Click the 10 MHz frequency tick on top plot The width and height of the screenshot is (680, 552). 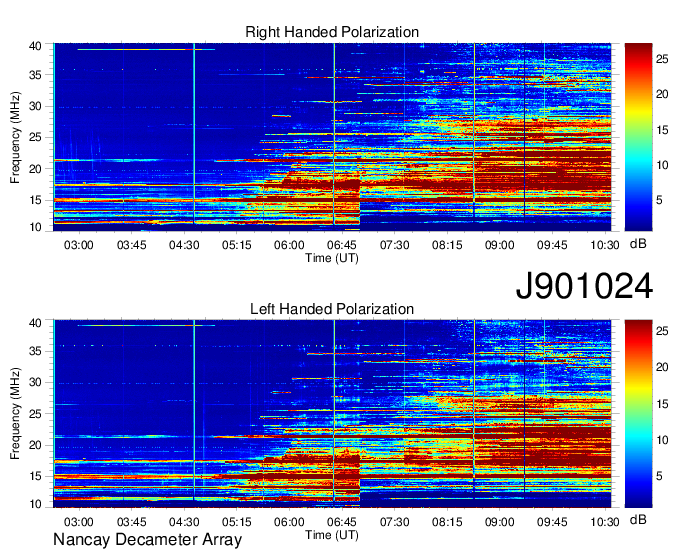click(x=36, y=227)
